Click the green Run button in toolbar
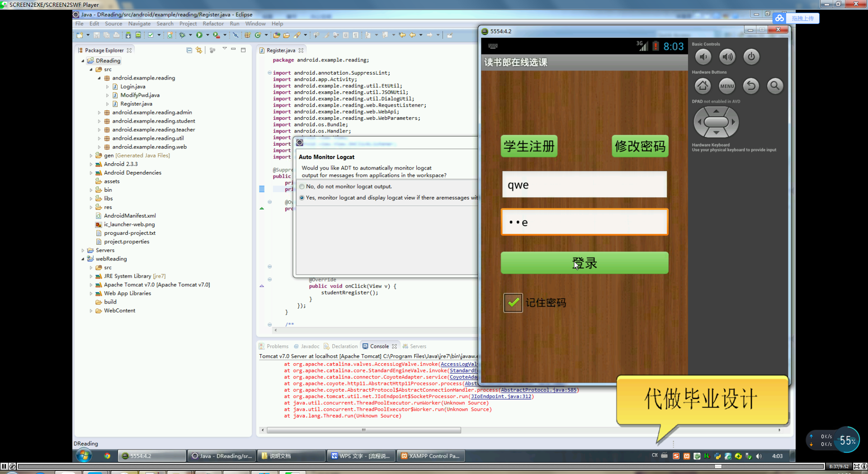Image resolution: width=868 pixels, height=474 pixels. 199,35
